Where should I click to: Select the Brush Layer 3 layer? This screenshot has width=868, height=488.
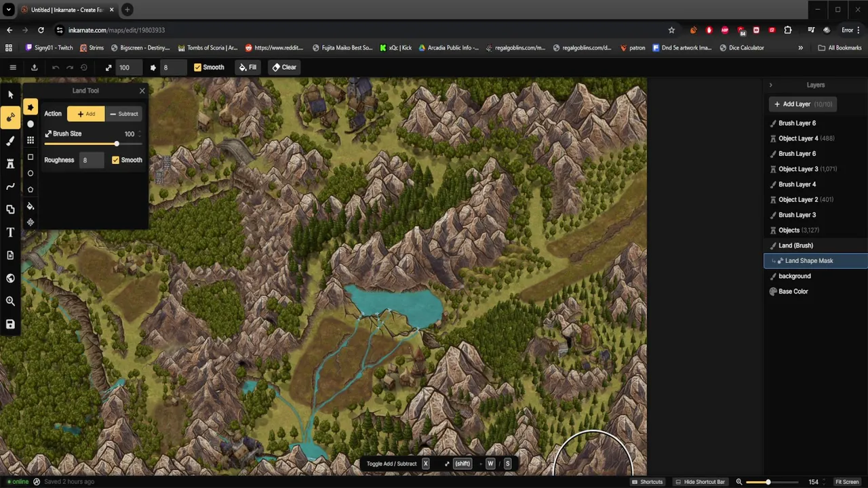click(816, 215)
